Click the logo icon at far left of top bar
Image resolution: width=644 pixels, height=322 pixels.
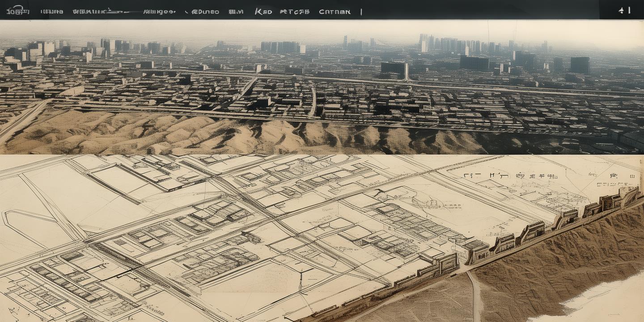click(x=17, y=11)
